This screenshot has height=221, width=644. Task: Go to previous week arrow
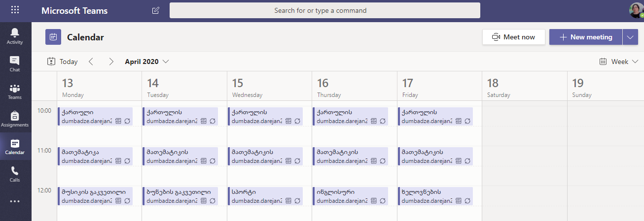[91, 62]
